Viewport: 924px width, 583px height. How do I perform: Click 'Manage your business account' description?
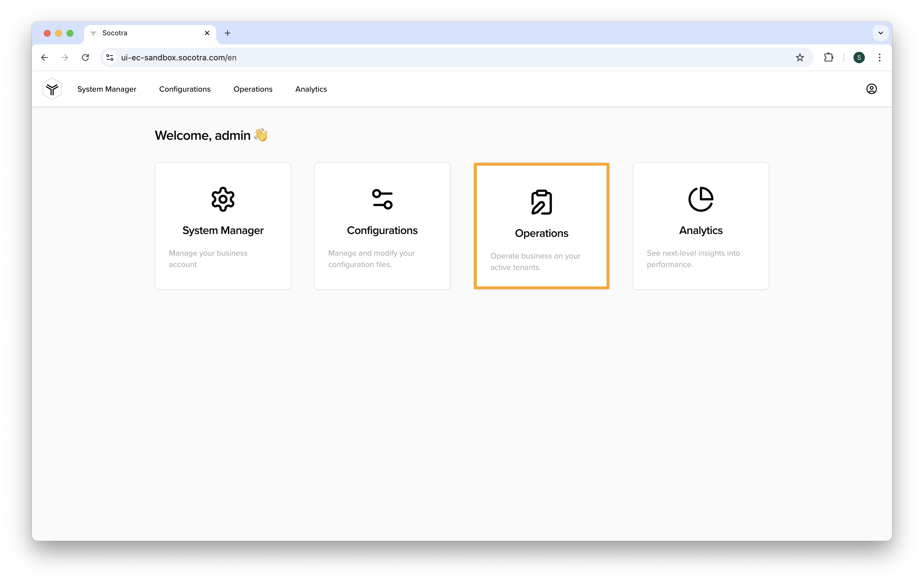coord(208,259)
